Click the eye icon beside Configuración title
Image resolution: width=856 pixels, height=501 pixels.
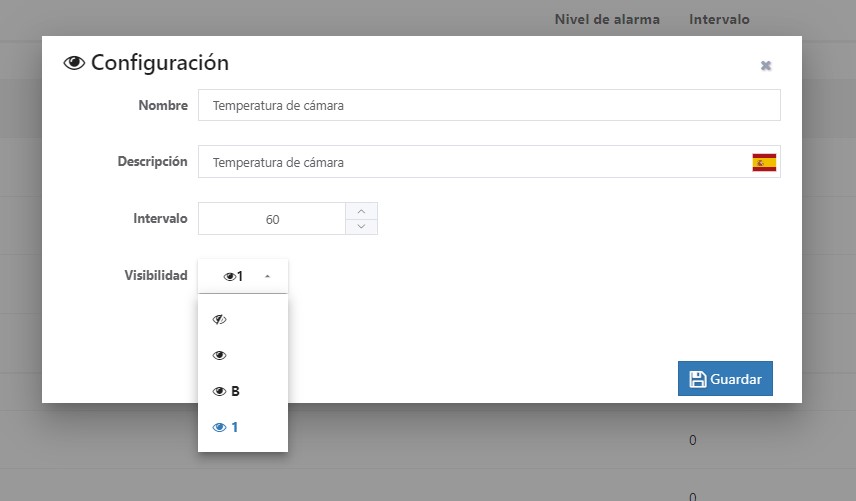[74, 63]
